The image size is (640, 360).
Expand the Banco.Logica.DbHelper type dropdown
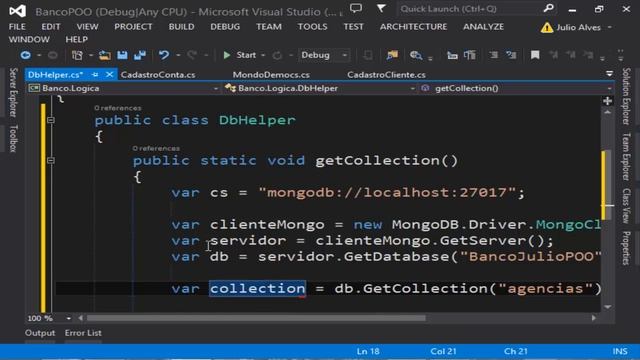coord(412,89)
